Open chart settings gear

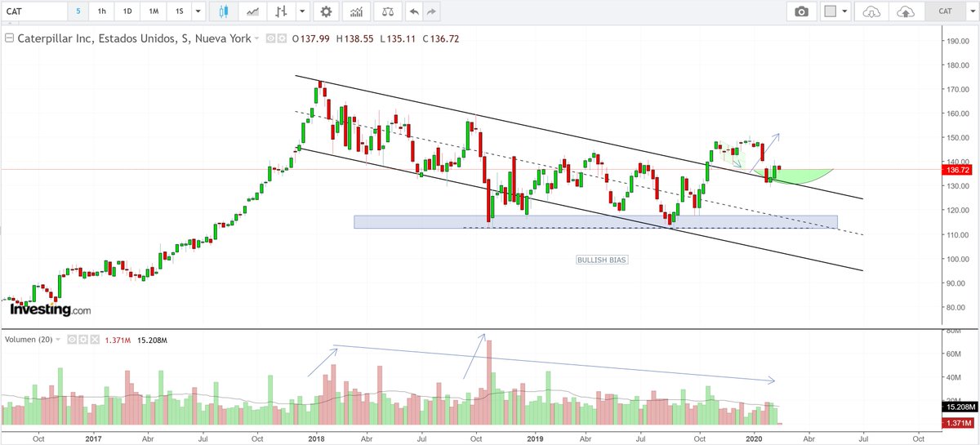point(327,11)
